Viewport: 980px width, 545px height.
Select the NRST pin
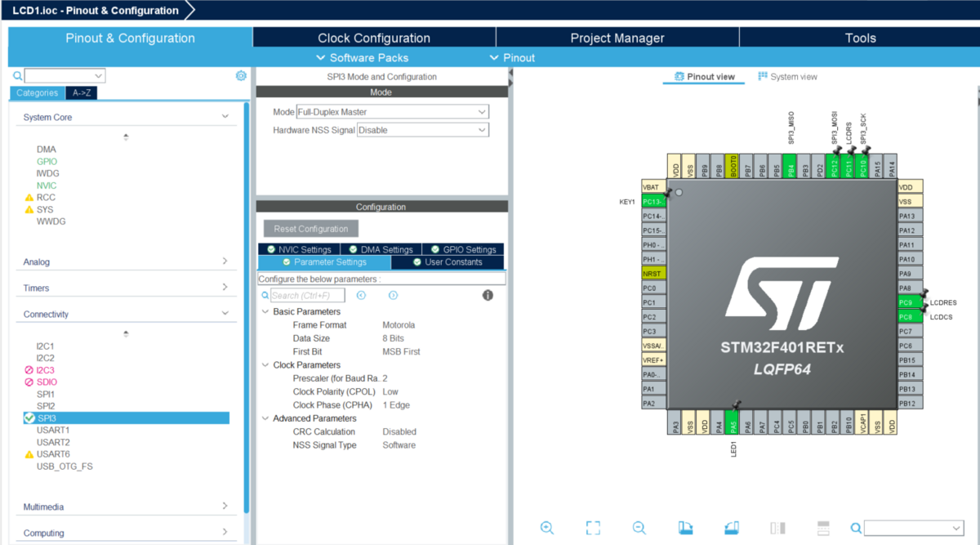point(653,273)
